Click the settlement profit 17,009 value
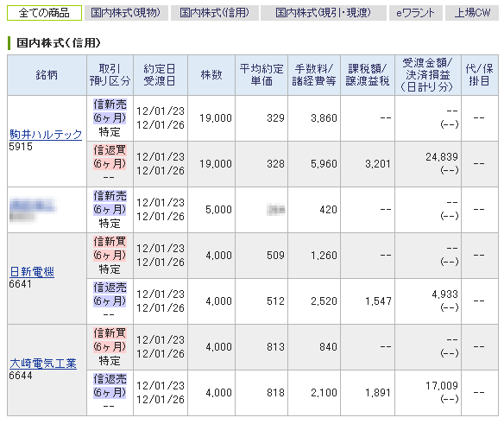The width and height of the screenshot is (504, 424). tap(442, 386)
